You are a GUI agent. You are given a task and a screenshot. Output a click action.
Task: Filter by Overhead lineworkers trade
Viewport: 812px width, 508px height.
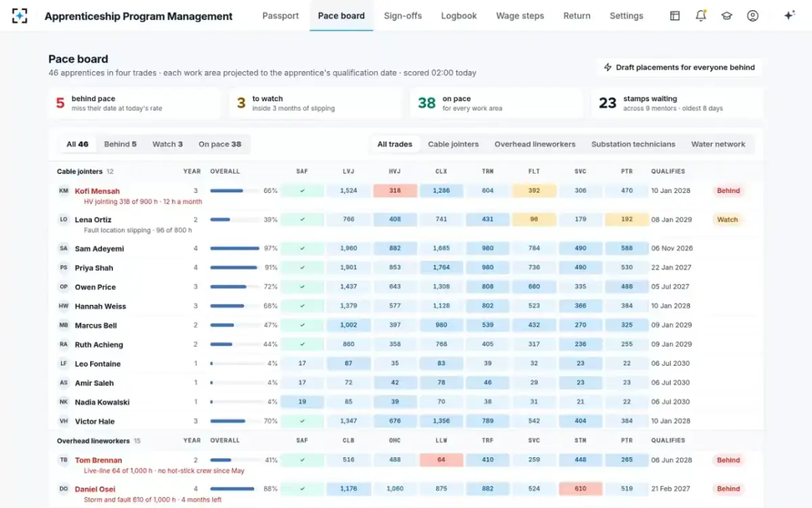(x=535, y=144)
